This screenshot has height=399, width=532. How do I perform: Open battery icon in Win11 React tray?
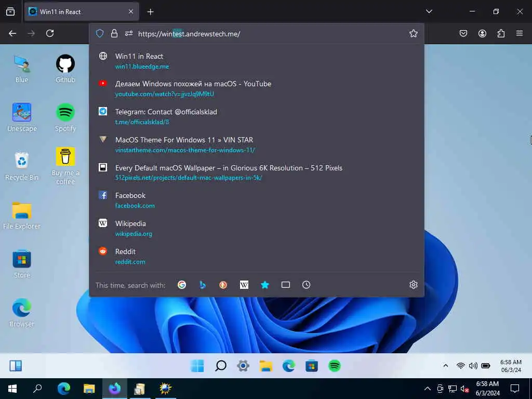coord(486,366)
